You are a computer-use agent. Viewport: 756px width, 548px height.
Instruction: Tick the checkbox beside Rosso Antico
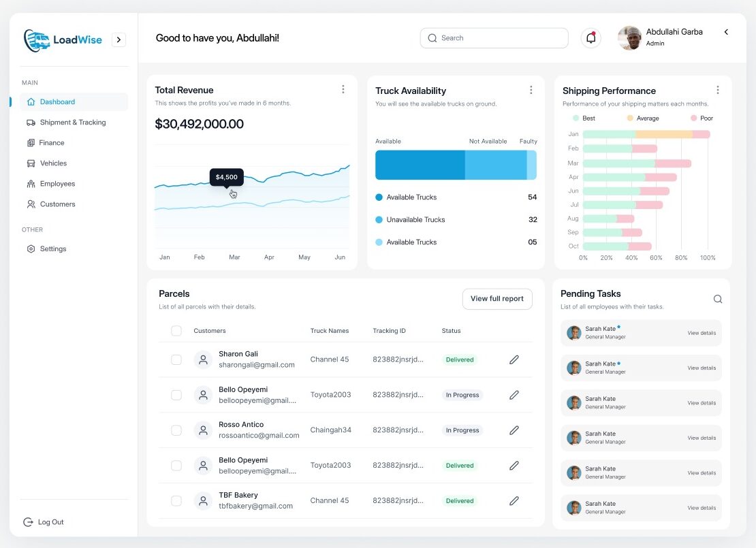pyautogui.click(x=176, y=430)
